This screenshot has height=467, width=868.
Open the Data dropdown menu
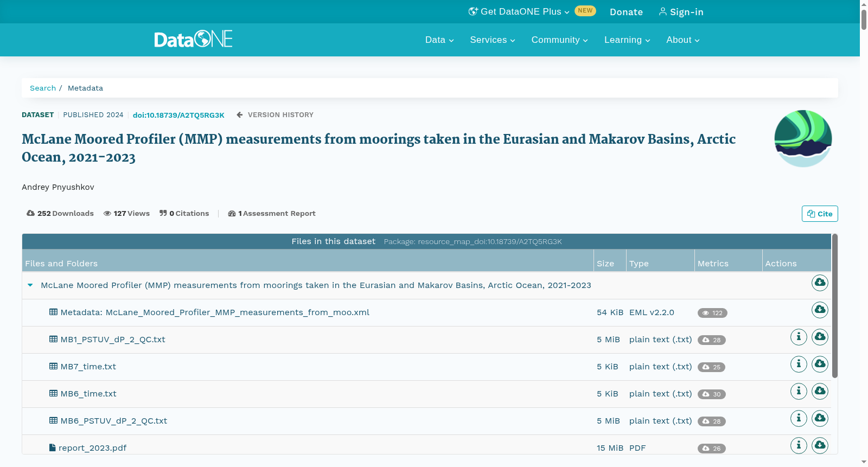click(x=439, y=40)
